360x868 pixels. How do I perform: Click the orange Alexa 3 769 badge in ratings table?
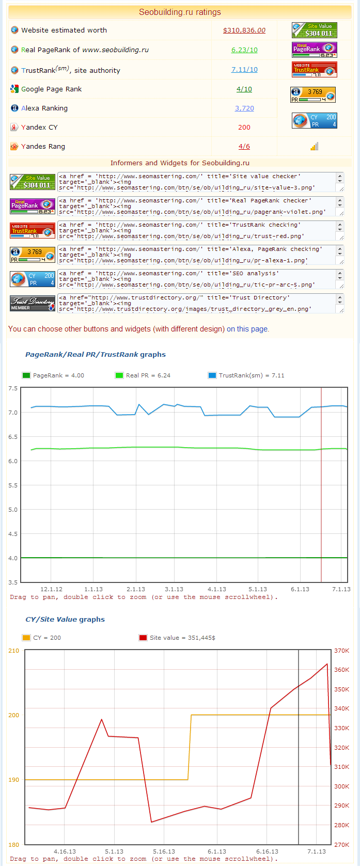click(313, 94)
